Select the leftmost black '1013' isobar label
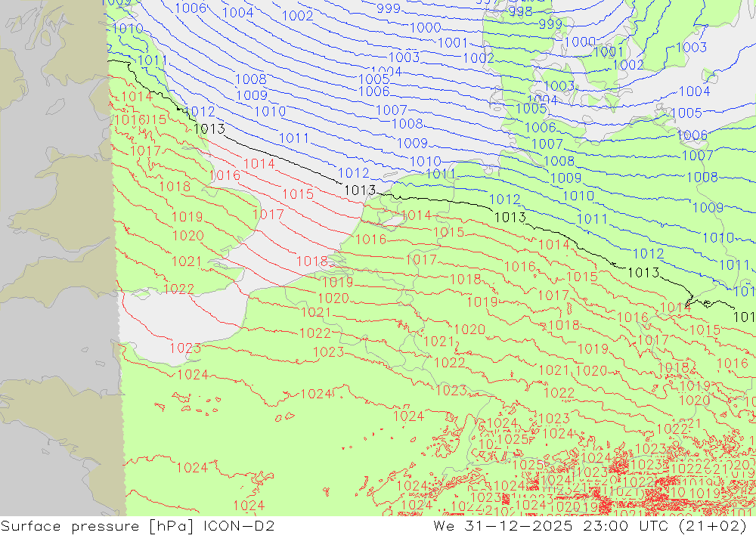 [x=209, y=128]
